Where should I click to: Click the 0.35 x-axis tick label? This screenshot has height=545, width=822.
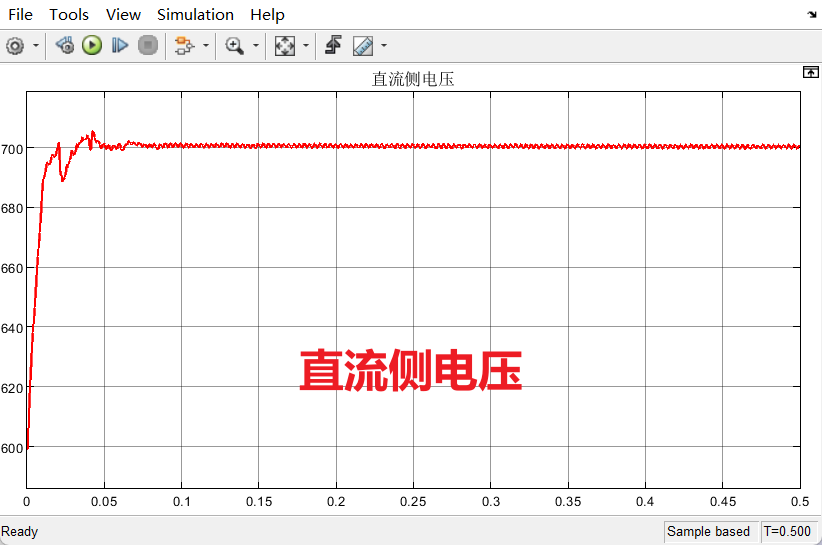[568, 502]
